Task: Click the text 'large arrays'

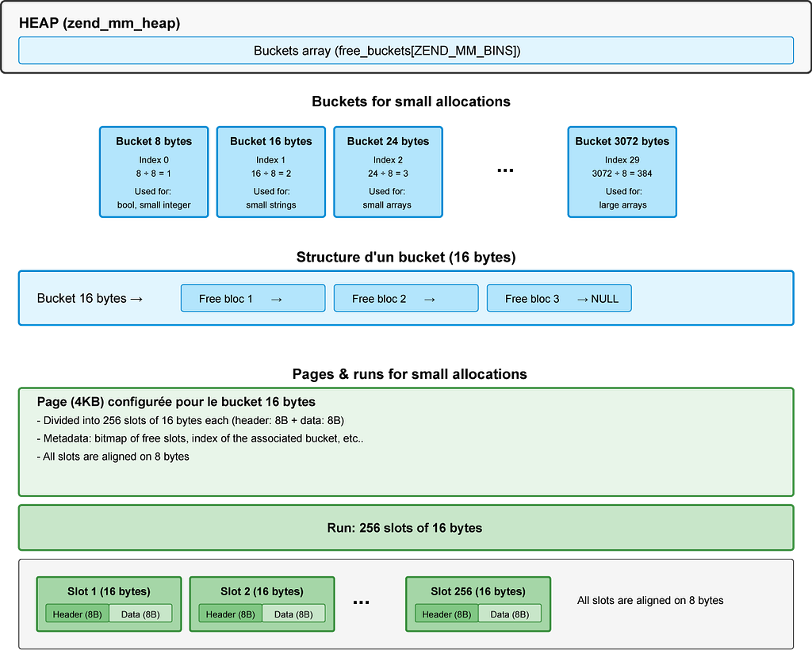Action: point(622,205)
